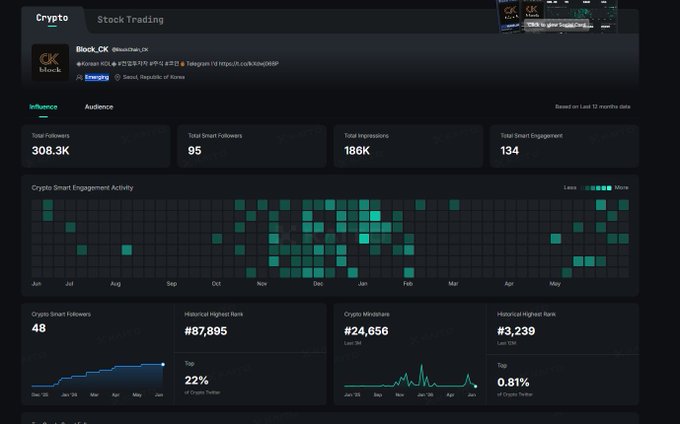Image resolution: width=680 pixels, height=424 pixels.
Task: Click the Nov label on heatmap axis
Action: click(x=262, y=284)
